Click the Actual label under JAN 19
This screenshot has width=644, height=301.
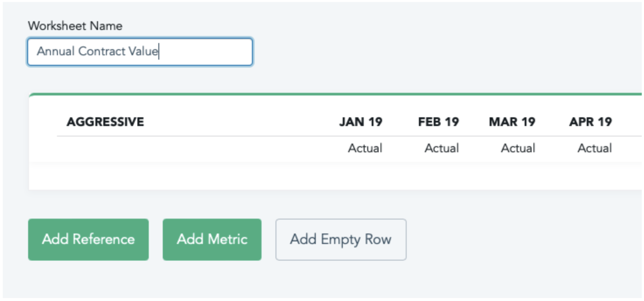pos(365,148)
